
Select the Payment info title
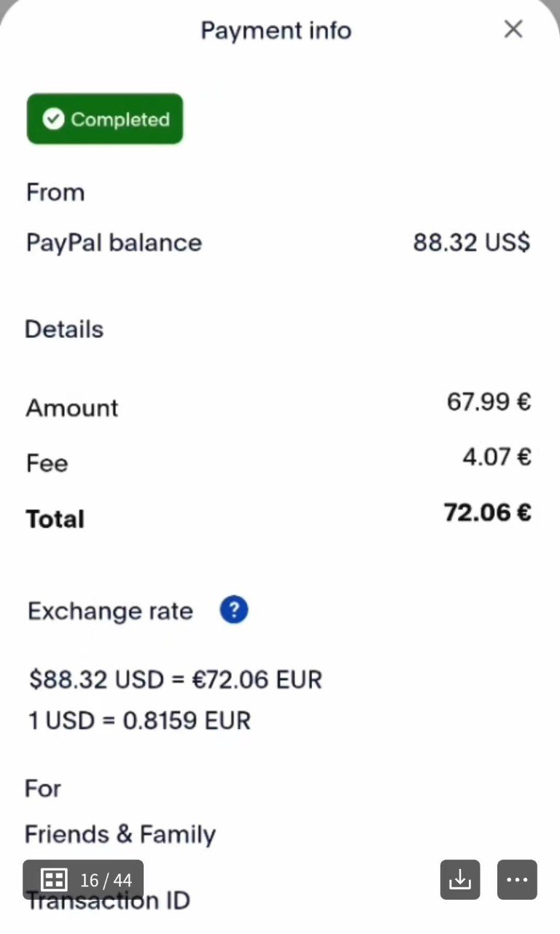coord(276,31)
